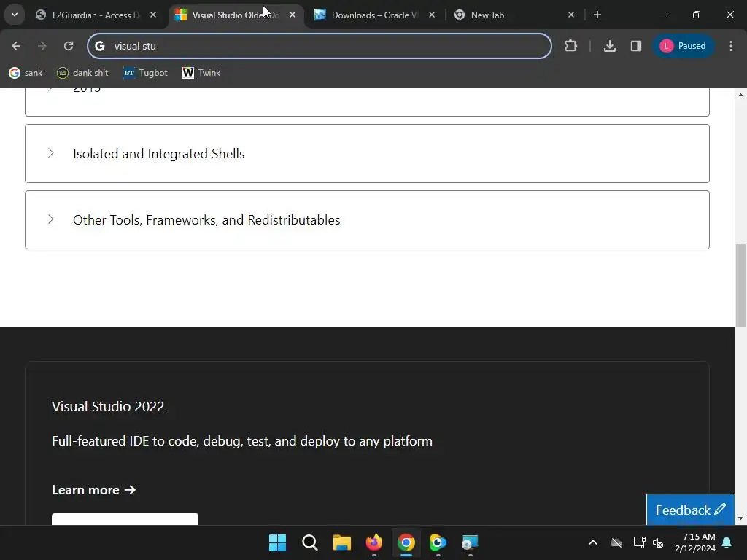The image size is (747, 560).
Task: Click the scrollbar down arrow
Action: (x=740, y=518)
